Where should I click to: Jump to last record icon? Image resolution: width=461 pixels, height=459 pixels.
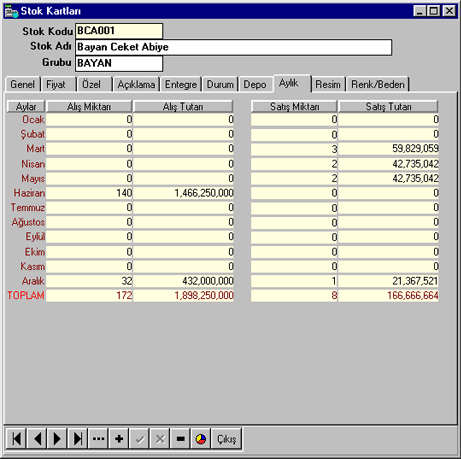point(78,439)
